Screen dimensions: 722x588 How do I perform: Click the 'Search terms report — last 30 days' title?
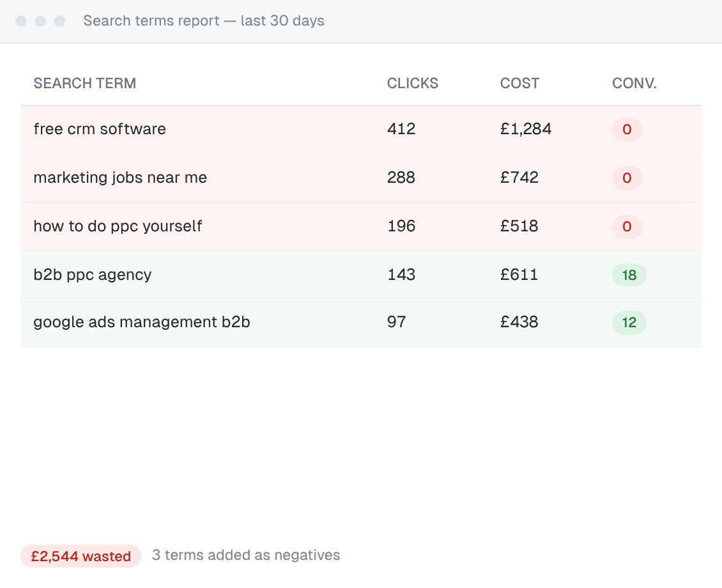pyautogui.click(x=204, y=20)
